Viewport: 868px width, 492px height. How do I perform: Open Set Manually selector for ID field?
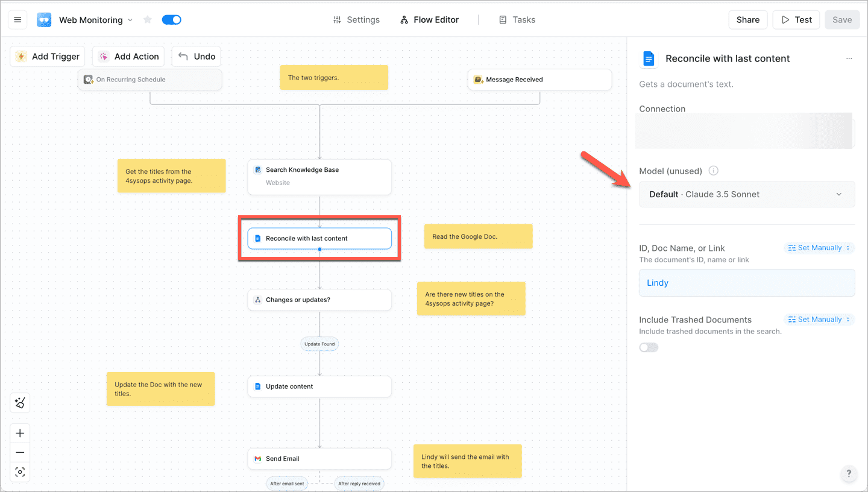819,248
